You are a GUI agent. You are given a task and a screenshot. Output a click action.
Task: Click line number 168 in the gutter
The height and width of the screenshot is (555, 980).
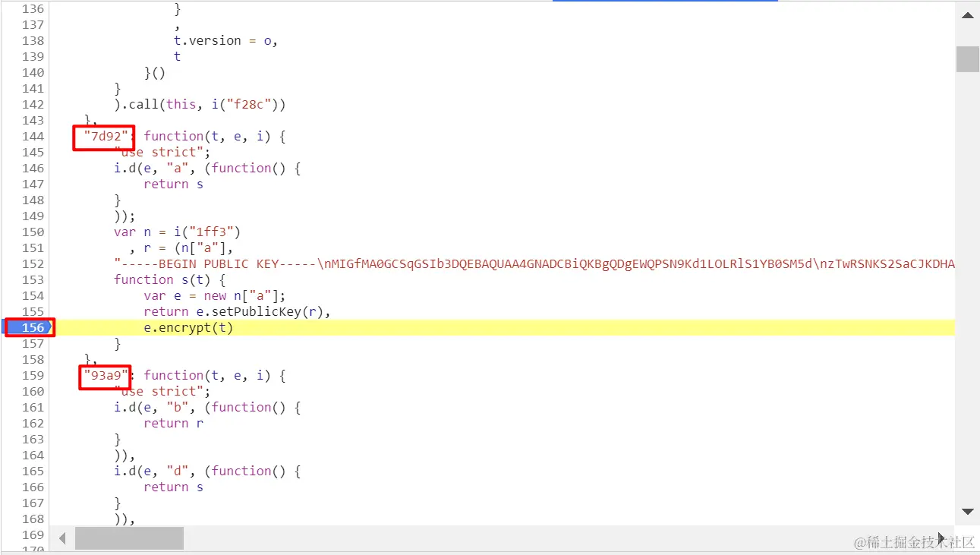point(33,519)
